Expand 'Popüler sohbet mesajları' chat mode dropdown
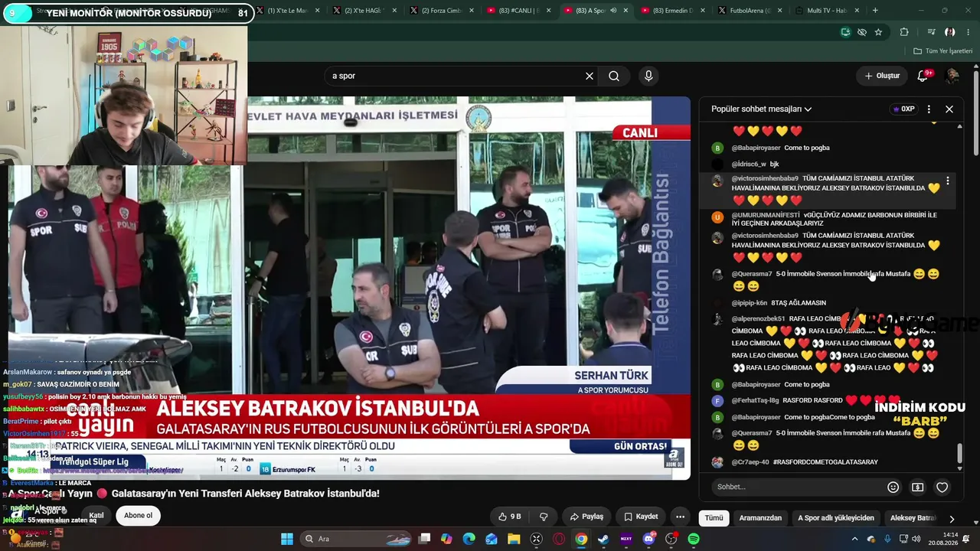The width and height of the screenshot is (980, 551). 761,109
